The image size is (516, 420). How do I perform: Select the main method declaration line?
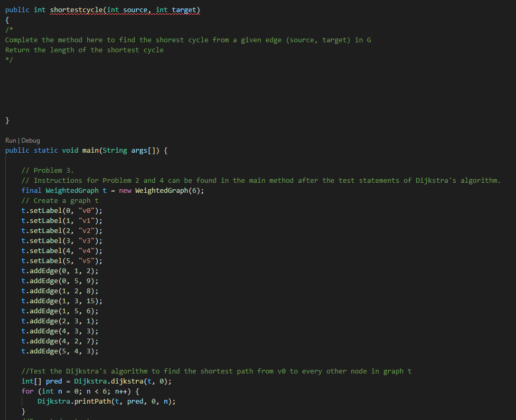tap(85, 150)
